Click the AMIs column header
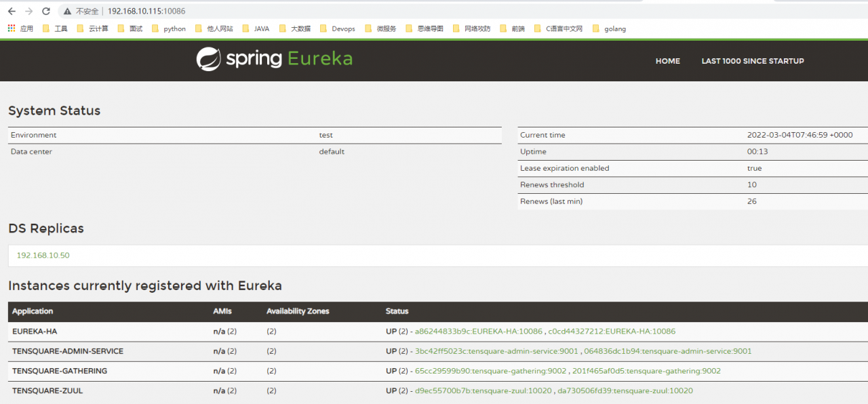This screenshot has width=868, height=404. pos(222,311)
